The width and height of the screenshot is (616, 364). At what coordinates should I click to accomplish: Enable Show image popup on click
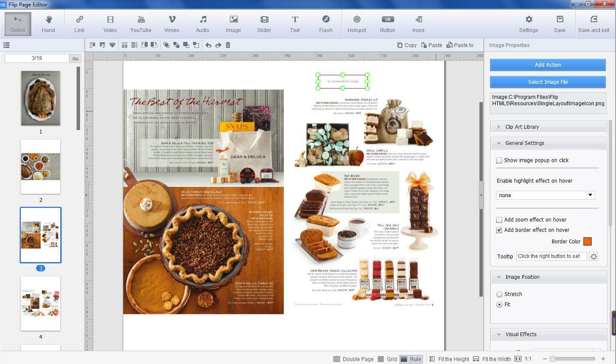[x=499, y=160]
